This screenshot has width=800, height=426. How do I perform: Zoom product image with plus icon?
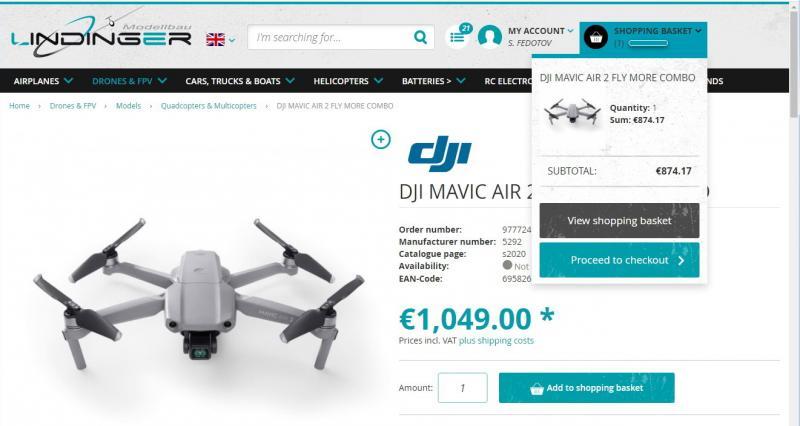click(381, 139)
